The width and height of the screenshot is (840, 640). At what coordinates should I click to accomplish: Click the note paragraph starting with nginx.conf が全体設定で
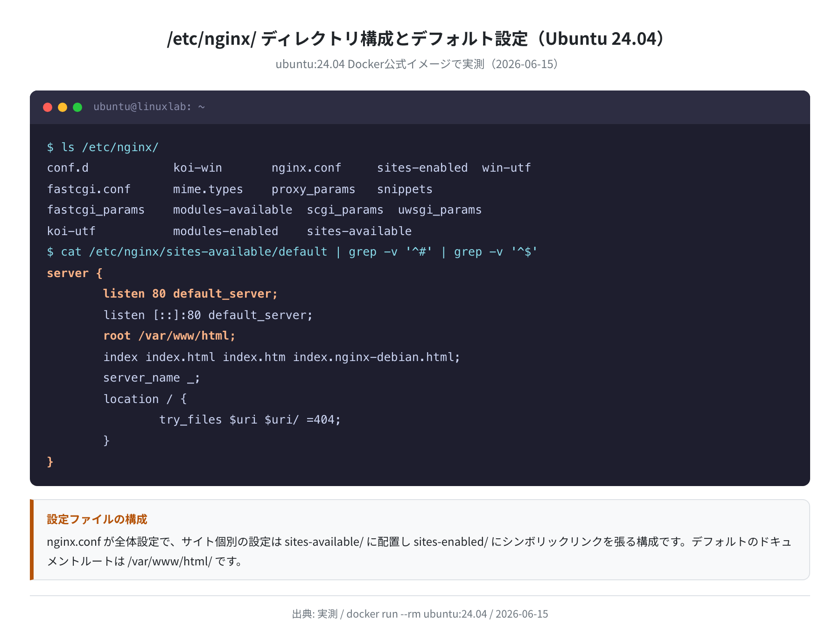419,551
